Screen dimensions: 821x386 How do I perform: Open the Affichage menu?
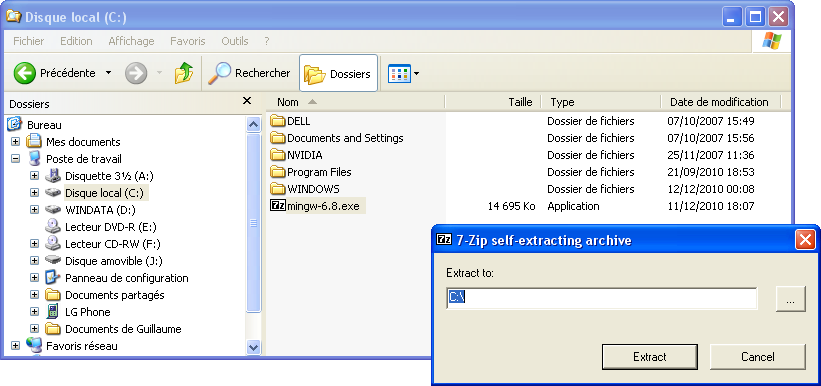[131, 41]
